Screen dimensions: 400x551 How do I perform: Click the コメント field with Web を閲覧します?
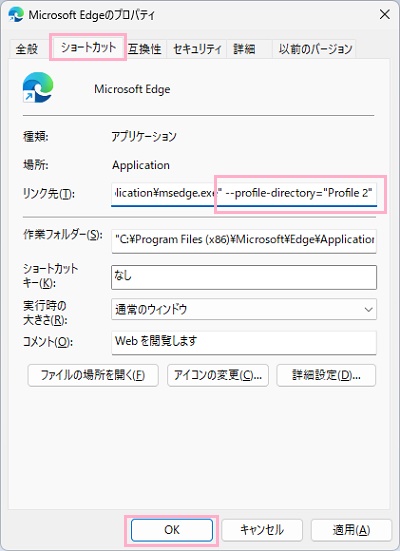click(x=244, y=342)
